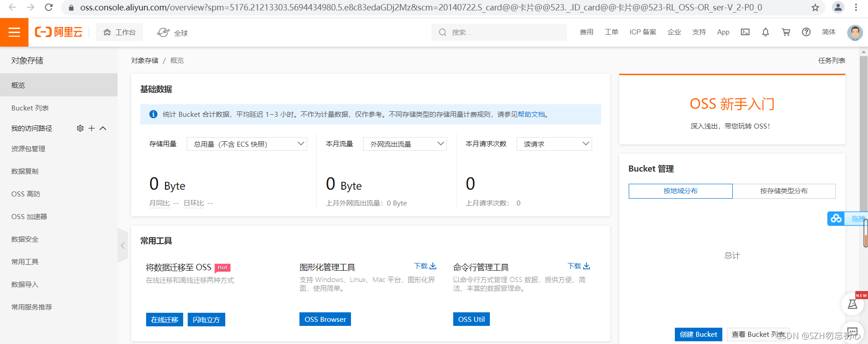Open the ICP 备案 menu
The width and height of the screenshot is (868, 344).
tap(643, 32)
